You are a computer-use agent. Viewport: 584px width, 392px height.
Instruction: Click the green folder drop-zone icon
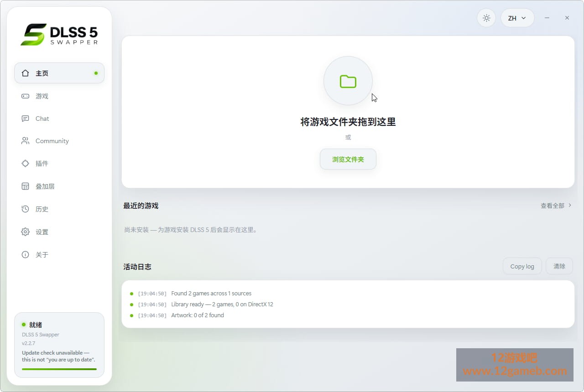pyautogui.click(x=348, y=81)
